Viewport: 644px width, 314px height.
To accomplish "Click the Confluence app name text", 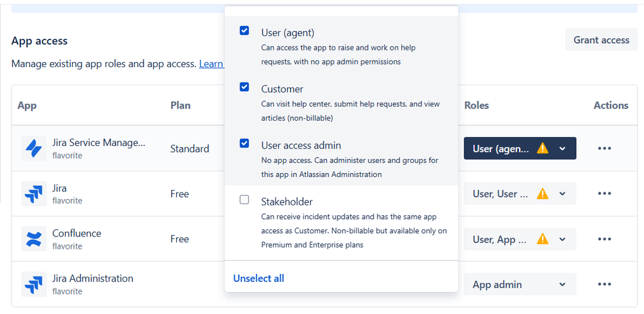I will [x=76, y=233].
